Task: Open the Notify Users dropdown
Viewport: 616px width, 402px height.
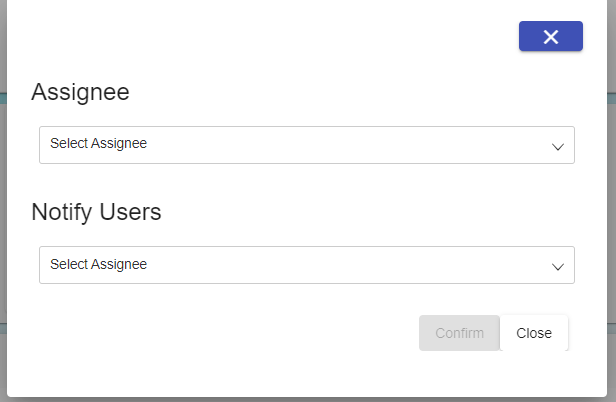Action: [x=306, y=265]
